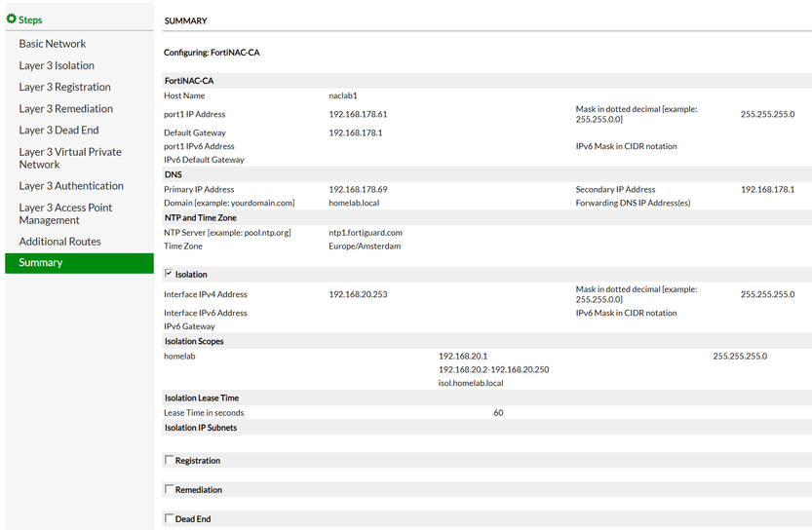Click the secondary DNS IP address value
Image resolution: width=812 pixels, height=530 pixels.
click(x=767, y=190)
